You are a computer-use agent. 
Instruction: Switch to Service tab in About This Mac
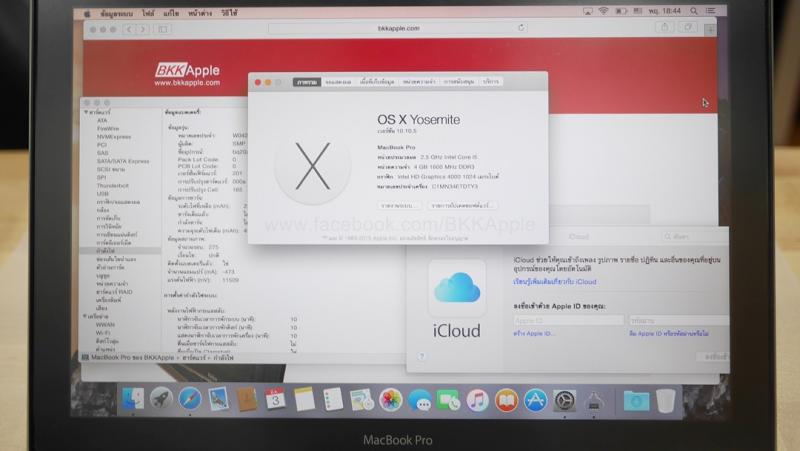(491, 82)
